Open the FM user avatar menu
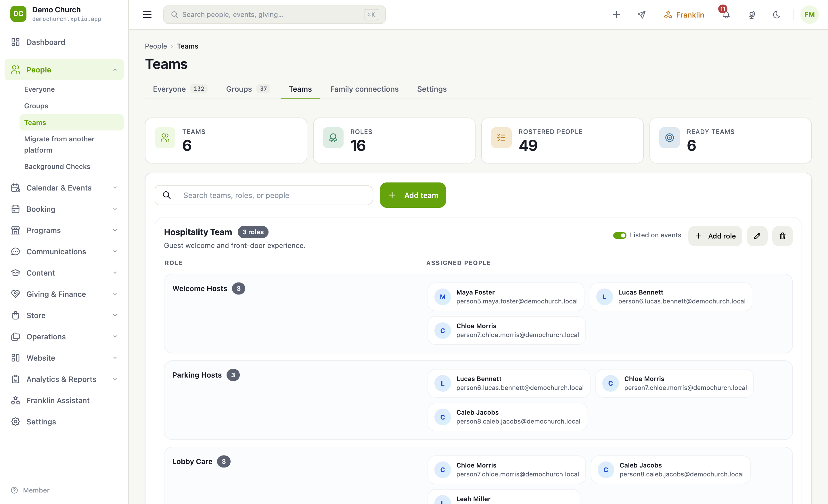The height and width of the screenshot is (504, 828). click(809, 15)
